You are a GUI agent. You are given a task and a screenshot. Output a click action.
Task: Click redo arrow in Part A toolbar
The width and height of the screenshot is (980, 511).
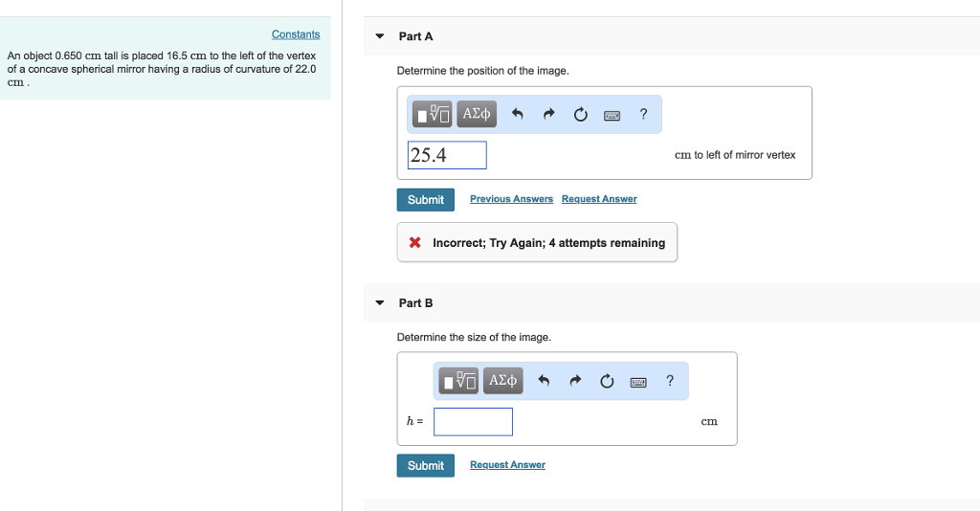549,115
